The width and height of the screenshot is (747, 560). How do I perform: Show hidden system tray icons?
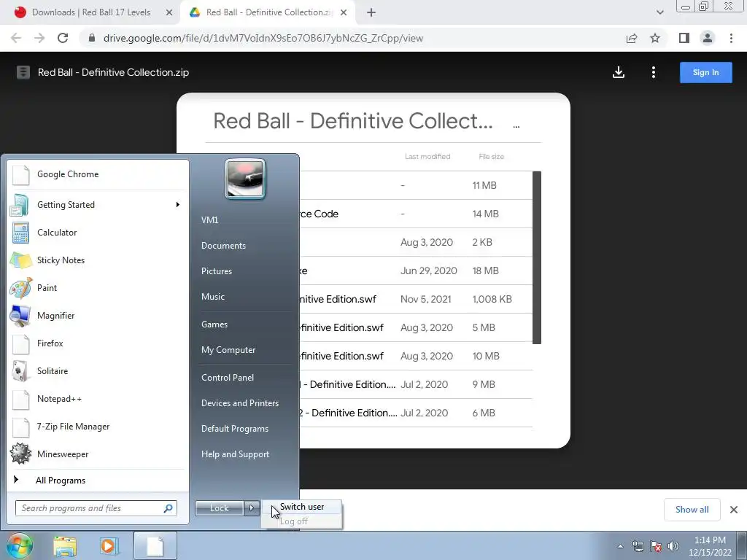click(x=620, y=546)
